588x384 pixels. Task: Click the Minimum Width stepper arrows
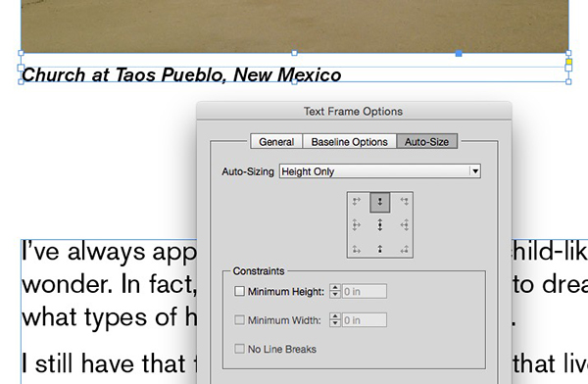335,320
